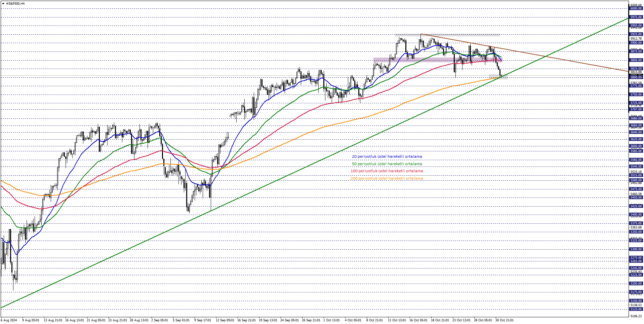Click the 6 Aug 2024 date label
Screen dimensions: 644x324
[9, 320]
